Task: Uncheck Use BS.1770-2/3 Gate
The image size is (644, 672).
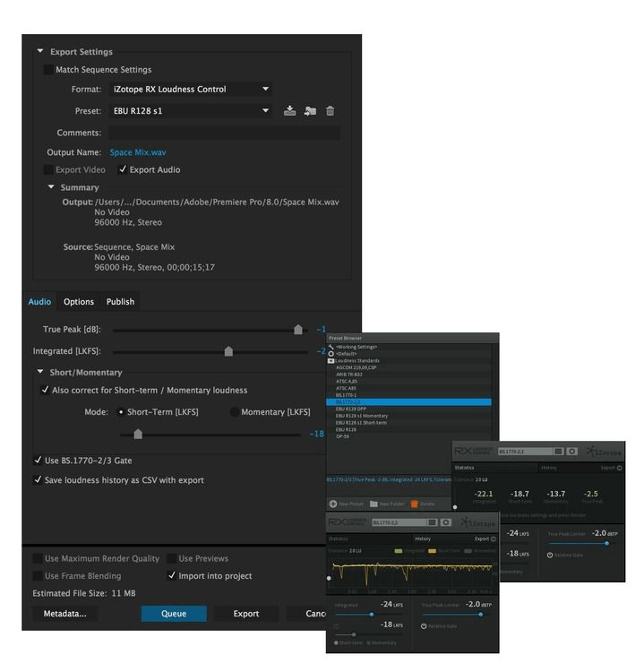Action: 38,461
